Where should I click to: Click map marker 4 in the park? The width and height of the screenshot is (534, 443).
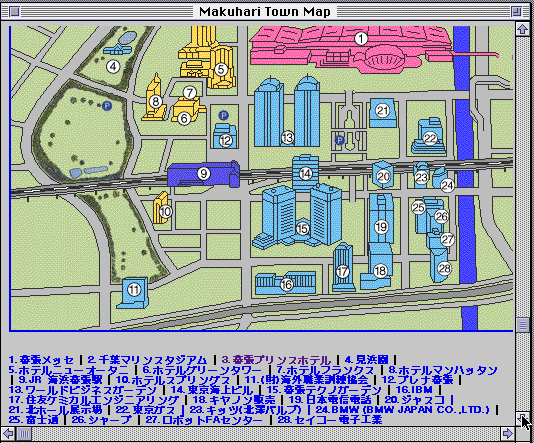click(113, 66)
